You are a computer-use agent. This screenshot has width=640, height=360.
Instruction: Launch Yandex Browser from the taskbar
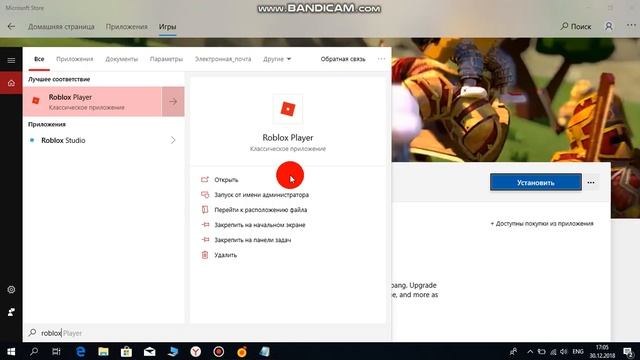196,351
